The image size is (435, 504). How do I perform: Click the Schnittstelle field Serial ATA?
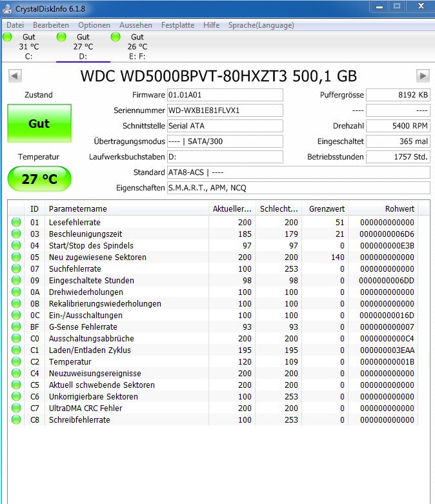225,126
